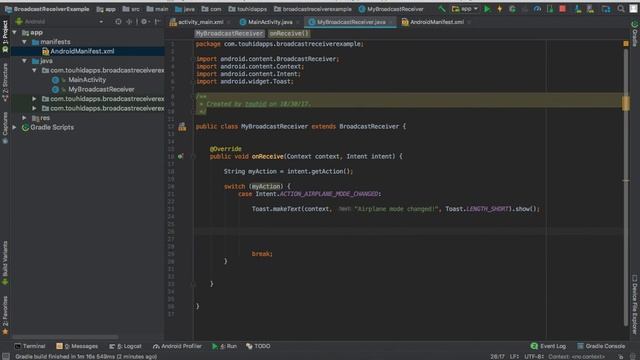Expand the third com.touhidapps package

click(x=34, y=108)
